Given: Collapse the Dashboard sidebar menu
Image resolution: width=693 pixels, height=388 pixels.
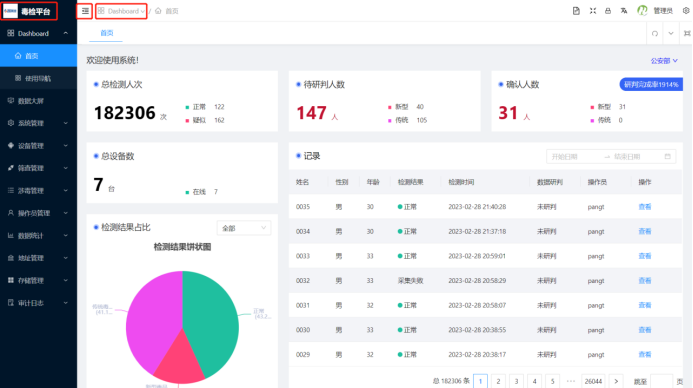Looking at the screenshot, I should tap(38, 34).
